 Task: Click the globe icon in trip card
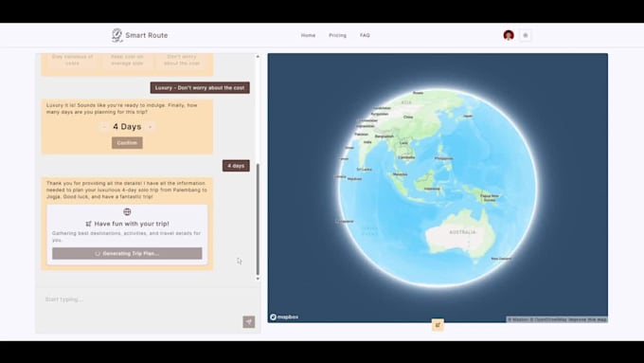(x=127, y=211)
